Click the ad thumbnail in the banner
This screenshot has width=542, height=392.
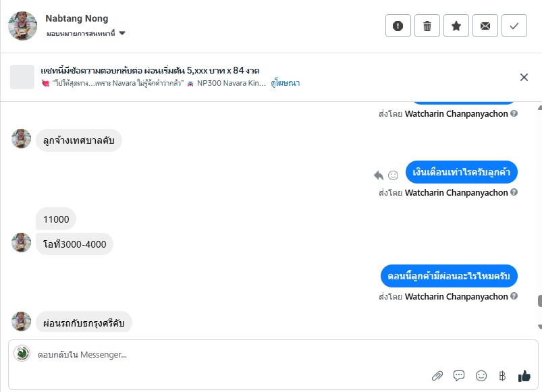[x=22, y=77]
